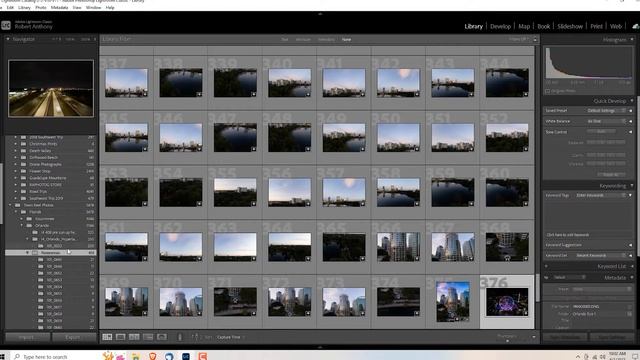The image size is (640, 360).
Task: Select Attribute filter in Library Filter bar
Action: [x=303, y=40]
